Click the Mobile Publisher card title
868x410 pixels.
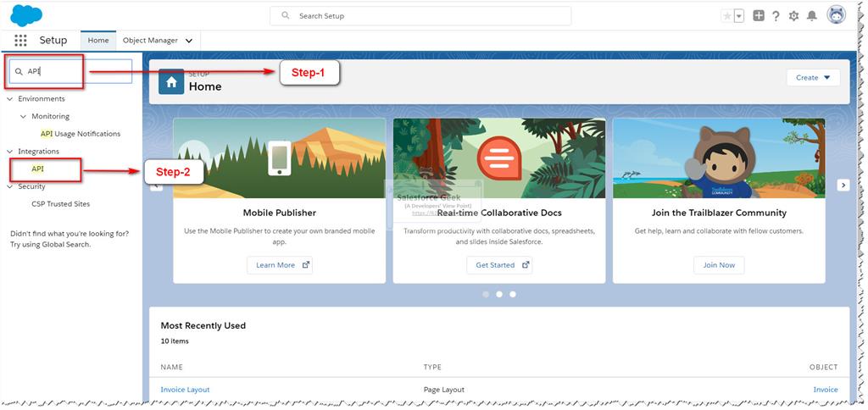pos(280,213)
